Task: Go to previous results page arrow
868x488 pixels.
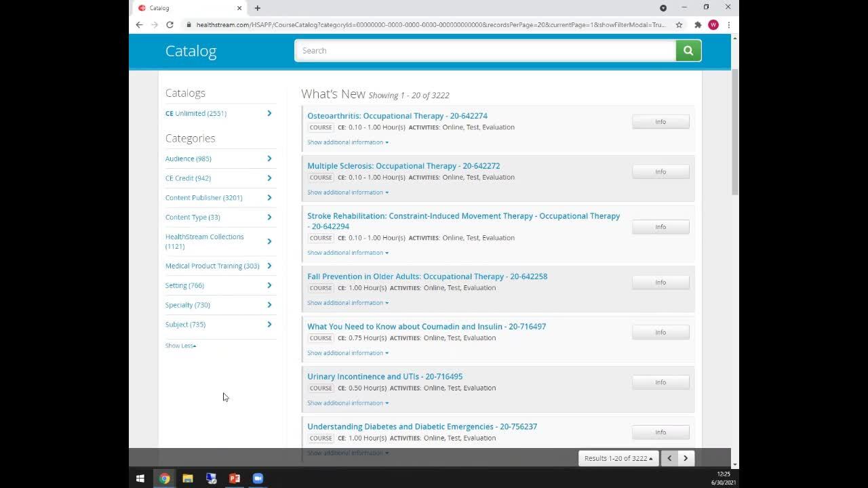Action: 669,458
